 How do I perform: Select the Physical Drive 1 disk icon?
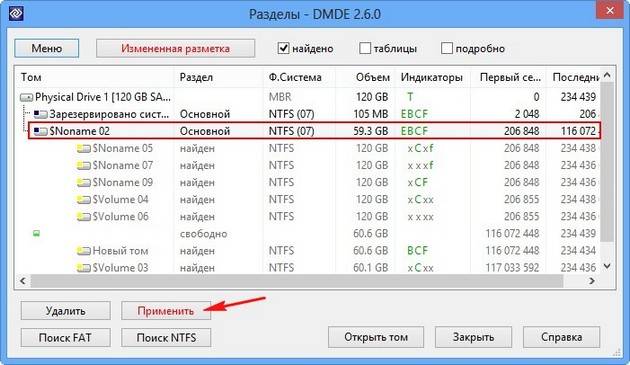(27, 97)
